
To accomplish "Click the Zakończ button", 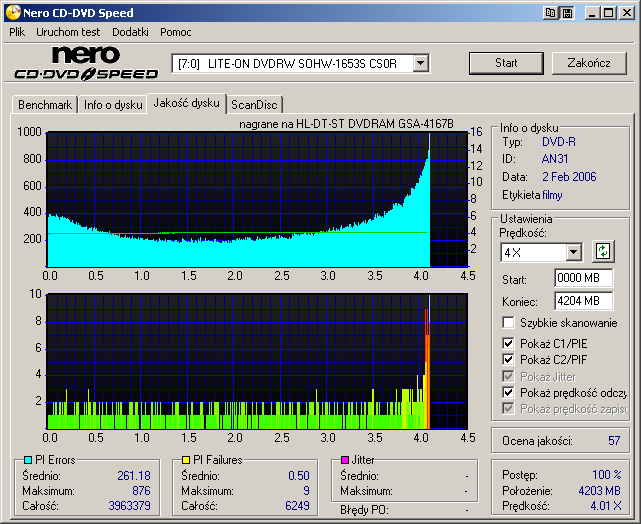I will tap(589, 63).
